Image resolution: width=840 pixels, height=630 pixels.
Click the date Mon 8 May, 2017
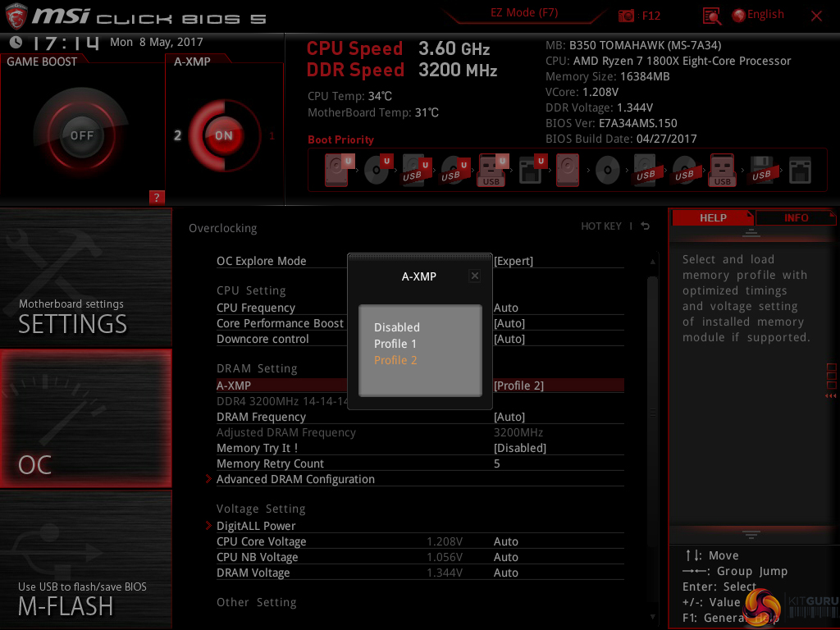pyautogui.click(x=157, y=43)
